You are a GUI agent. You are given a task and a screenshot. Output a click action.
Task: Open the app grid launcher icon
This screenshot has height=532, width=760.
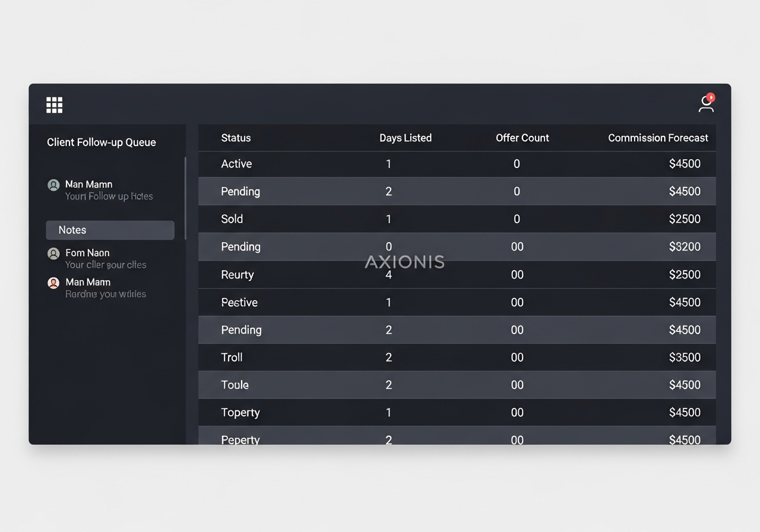(54, 104)
